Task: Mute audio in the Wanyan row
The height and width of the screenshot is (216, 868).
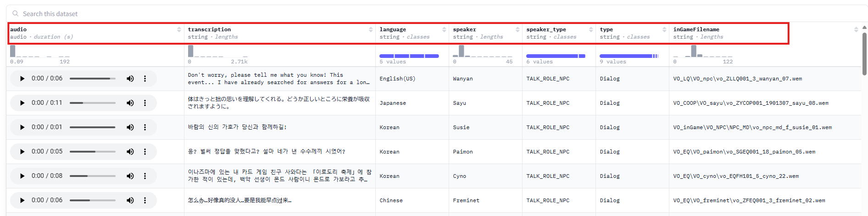Action: coord(130,79)
